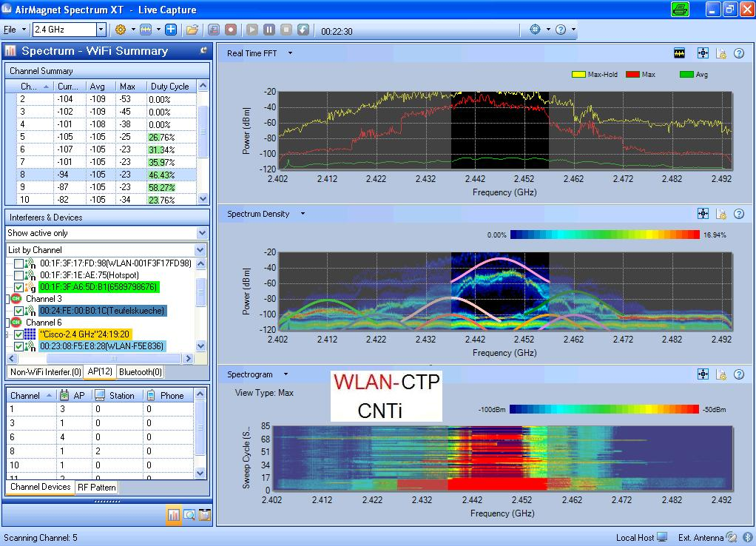Screen dimensions: 756x546
Task: Click the gear settings icon
Action: tap(121, 30)
